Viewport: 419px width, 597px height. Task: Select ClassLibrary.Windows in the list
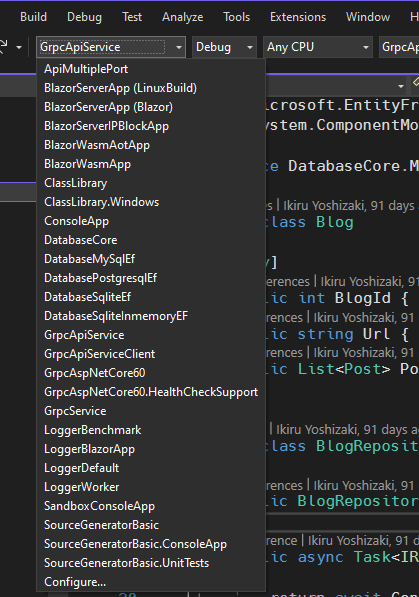pyautogui.click(x=151, y=202)
